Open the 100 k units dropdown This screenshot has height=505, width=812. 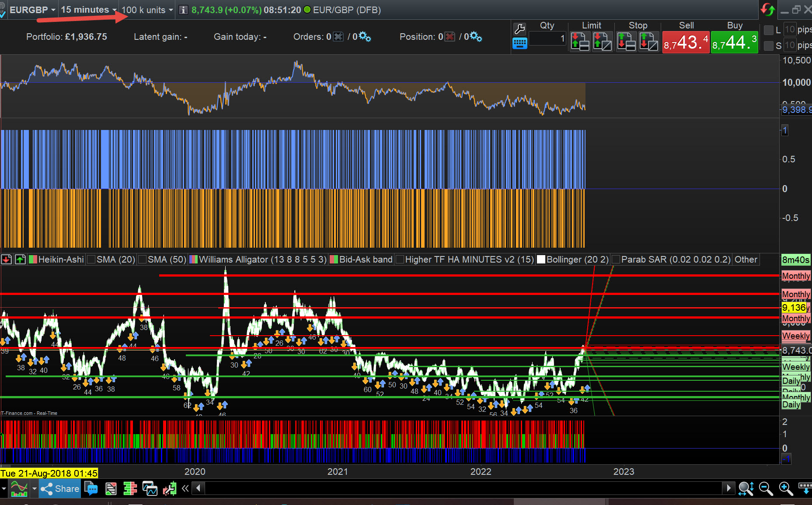147,10
